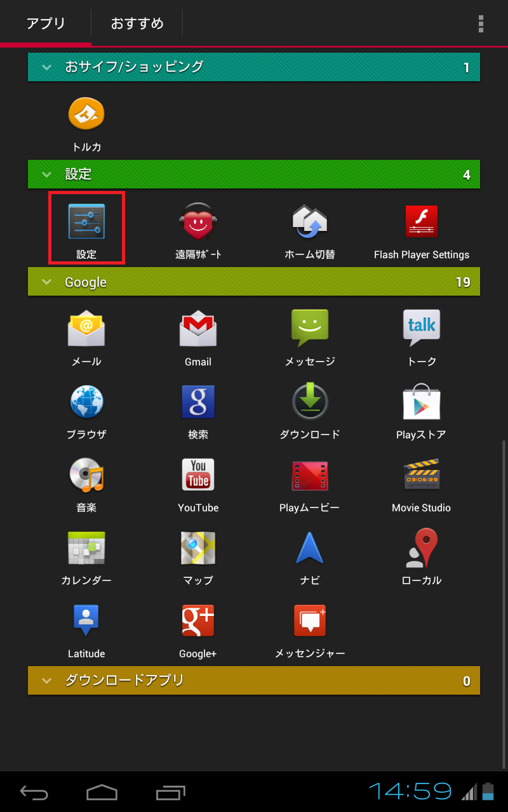This screenshot has width=508, height=812.
Task: Tap the Back navigation button
Action: click(x=34, y=792)
